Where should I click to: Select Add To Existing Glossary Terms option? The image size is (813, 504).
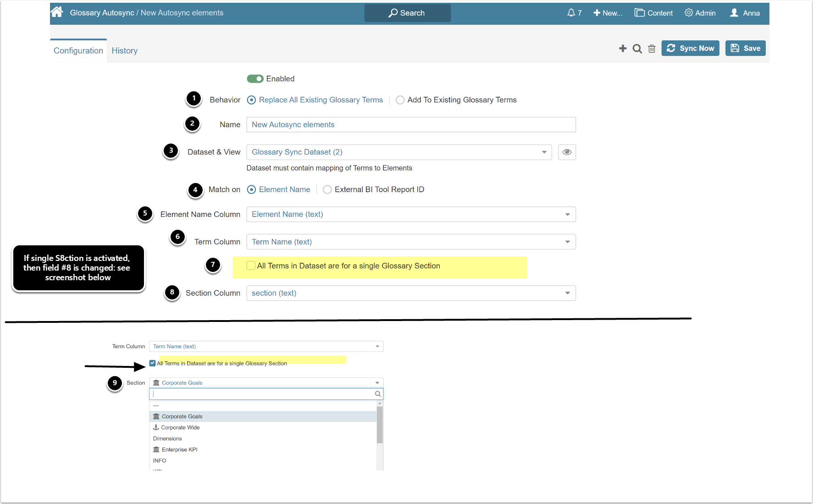[400, 100]
